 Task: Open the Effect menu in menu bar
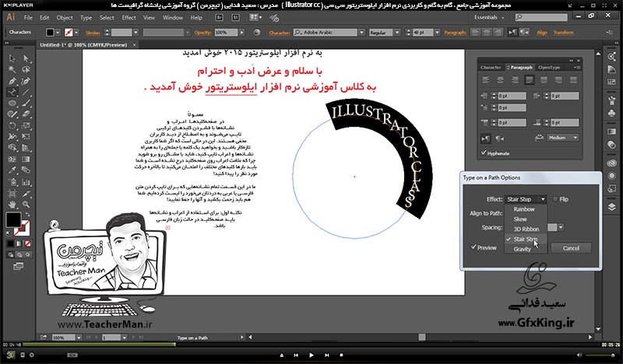(128, 17)
